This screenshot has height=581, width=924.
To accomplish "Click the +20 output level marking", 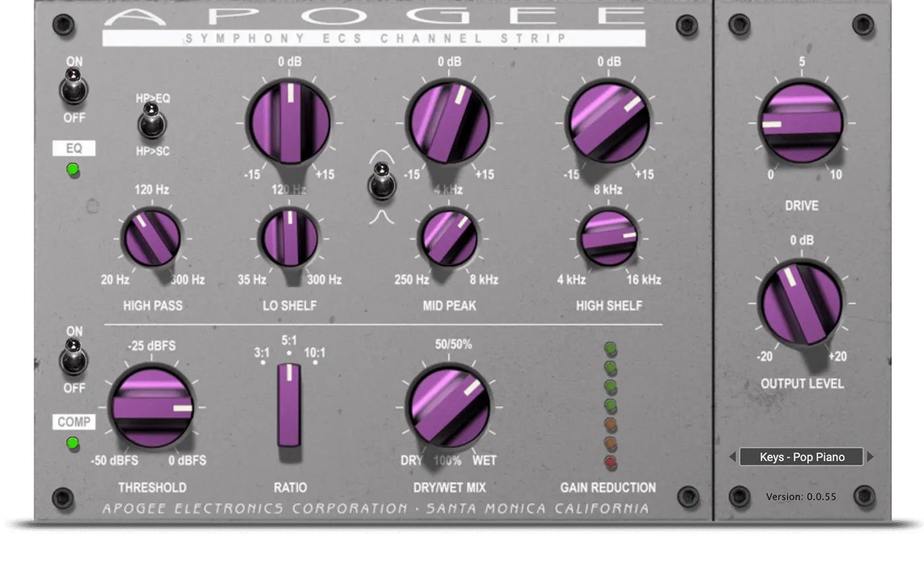I will [x=838, y=357].
